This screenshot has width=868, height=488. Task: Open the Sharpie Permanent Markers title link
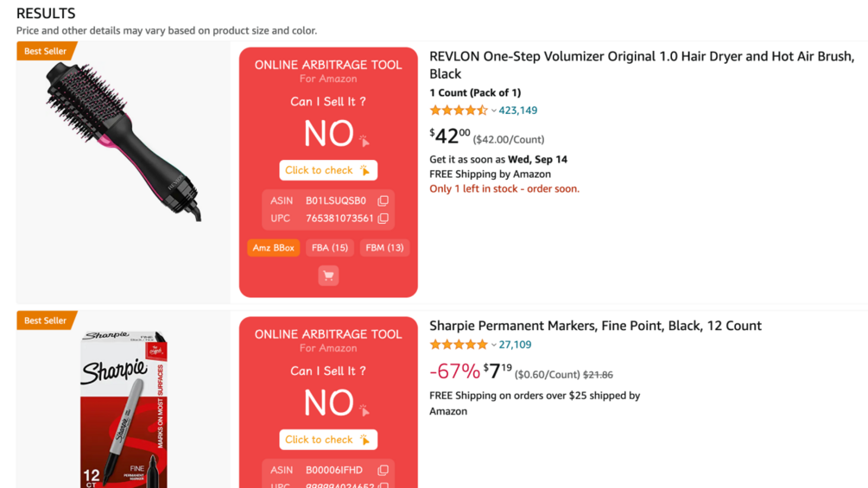[x=595, y=326]
